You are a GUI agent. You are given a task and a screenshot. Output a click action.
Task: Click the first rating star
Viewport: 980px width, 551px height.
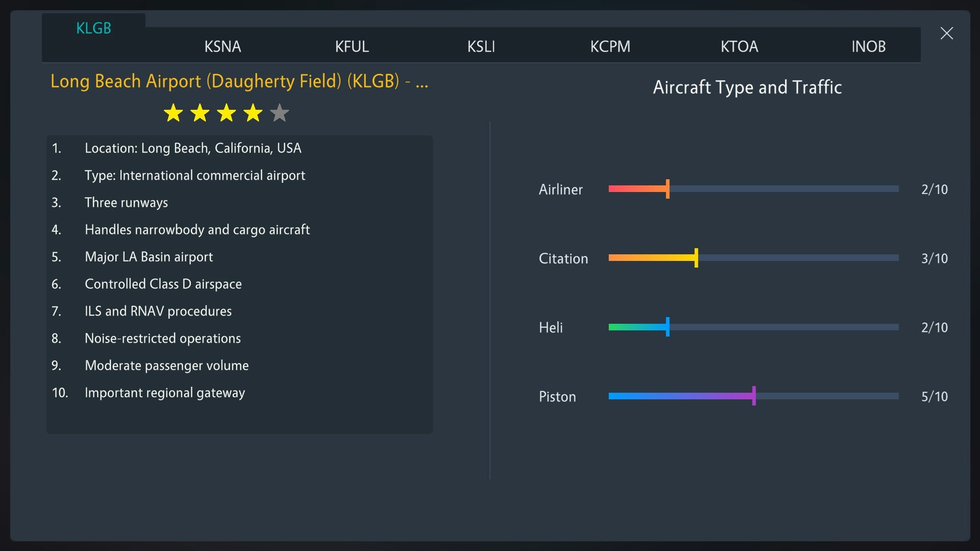[173, 113]
